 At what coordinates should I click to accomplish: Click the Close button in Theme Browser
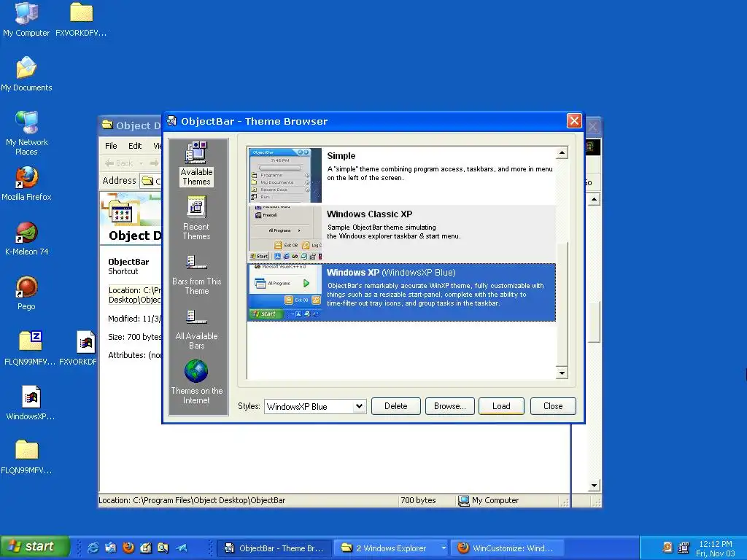pyautogui.click(x=553, y=406)
